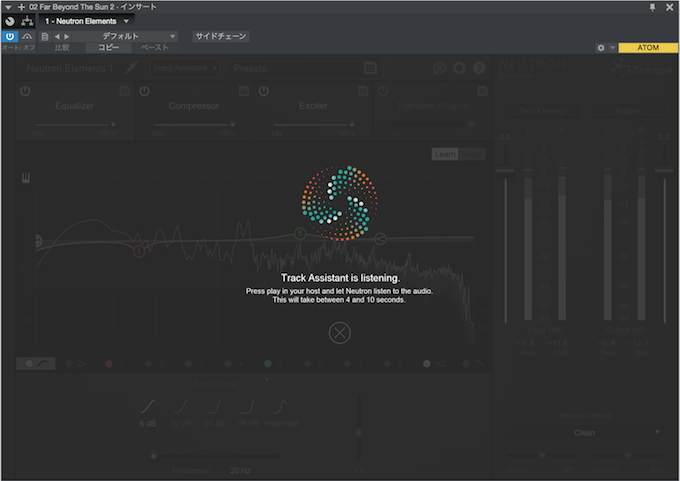The width and height of the screenshot is (680, 481).
Task: Open Neutron options gear icon
Action: pyautogui.click(x=459, y=68)
